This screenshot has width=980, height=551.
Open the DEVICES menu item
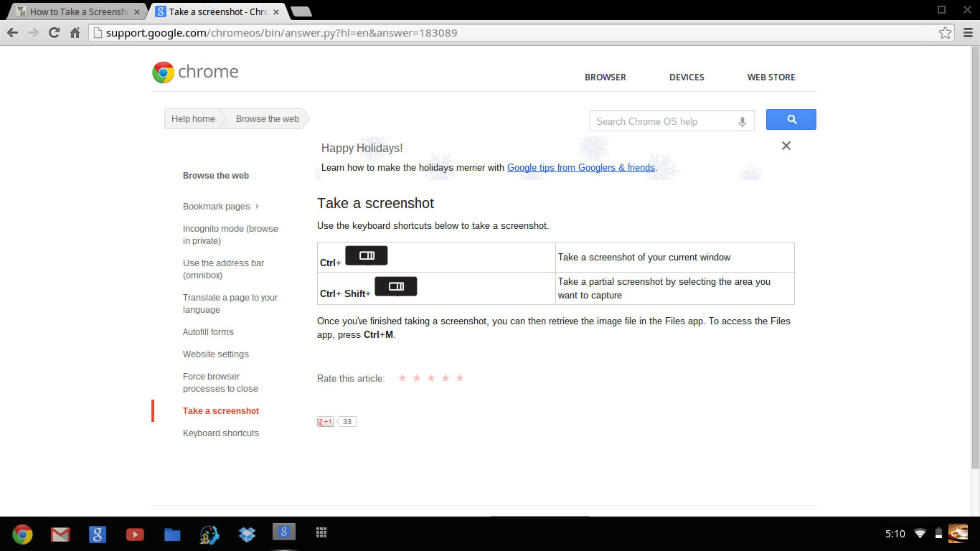pyautogui.click(x=687, y=77)
